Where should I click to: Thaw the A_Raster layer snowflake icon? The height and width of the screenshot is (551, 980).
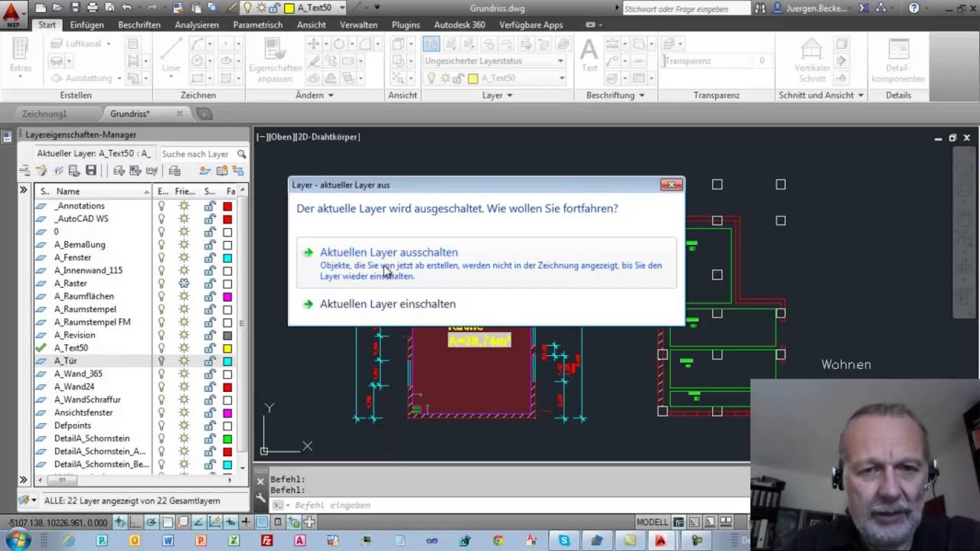click(184, 283)
